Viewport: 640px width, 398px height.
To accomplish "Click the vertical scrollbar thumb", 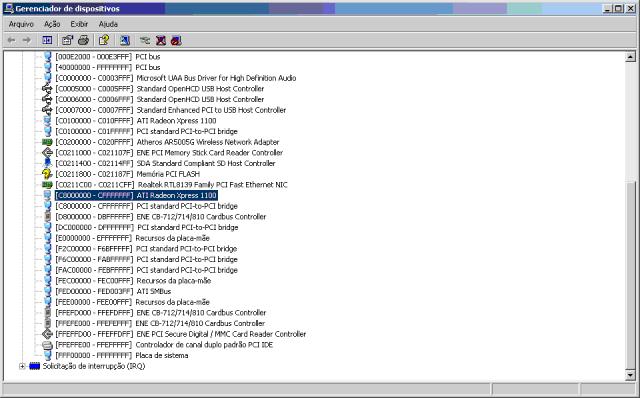I will click(x=631, y=275).
